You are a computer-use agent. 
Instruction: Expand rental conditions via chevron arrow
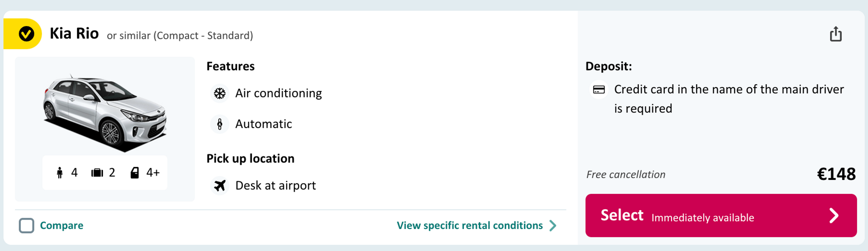(x=553, y=225)
